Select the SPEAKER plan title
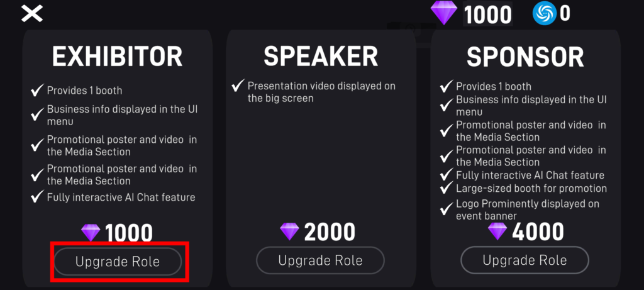Viewport: 644px width, 290px height. (321, 56)
